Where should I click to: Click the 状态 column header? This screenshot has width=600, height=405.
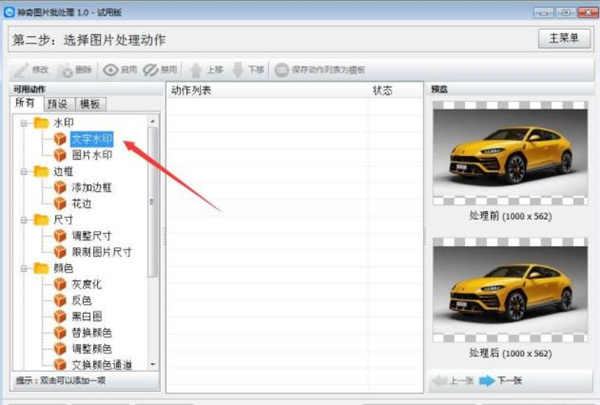pyautogui.click(x=395, y=91)
